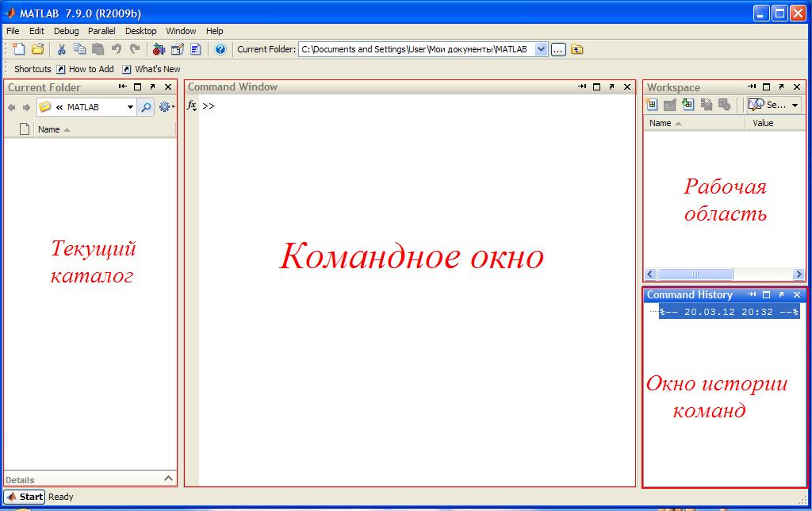Open the Window menu

click(x=181, y=31)
